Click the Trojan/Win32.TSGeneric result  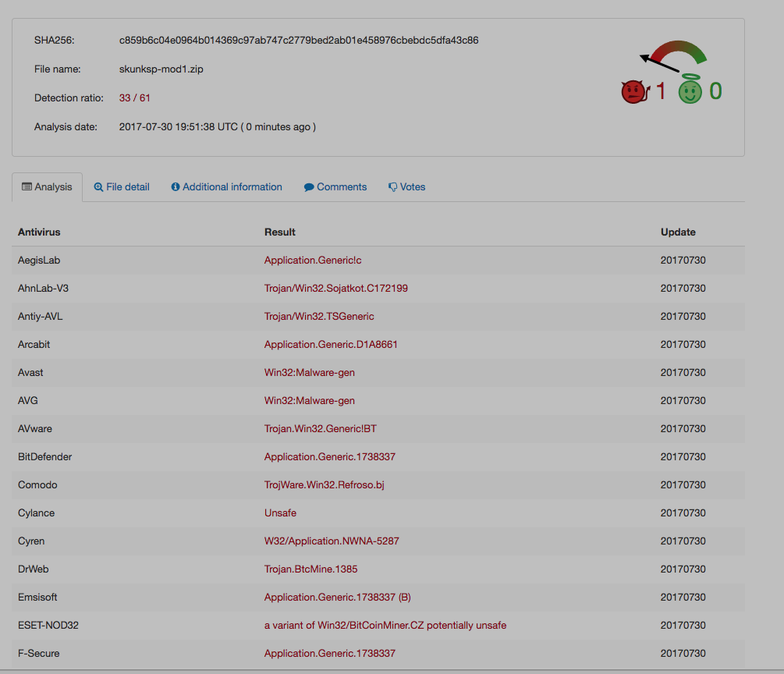(319, 317)
